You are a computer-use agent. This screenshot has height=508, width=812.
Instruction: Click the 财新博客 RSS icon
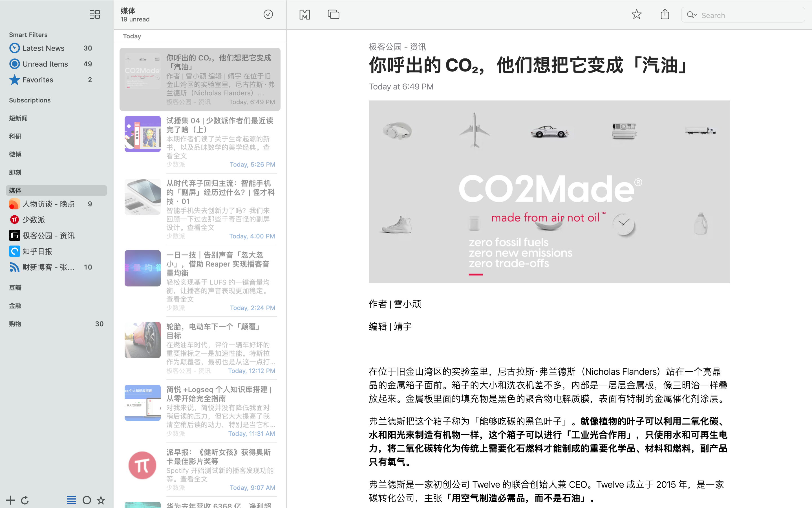pyautogui.click(x=14, y=267)
